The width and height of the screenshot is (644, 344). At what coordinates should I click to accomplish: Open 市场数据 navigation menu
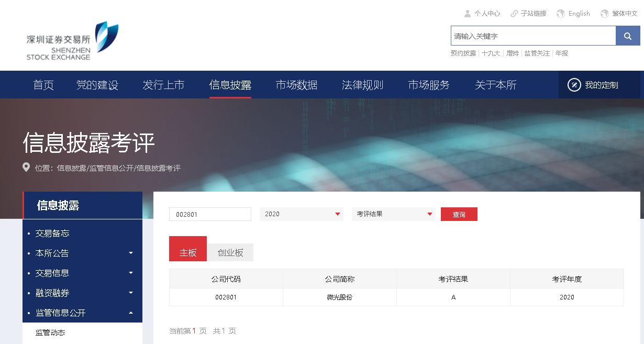296,85
